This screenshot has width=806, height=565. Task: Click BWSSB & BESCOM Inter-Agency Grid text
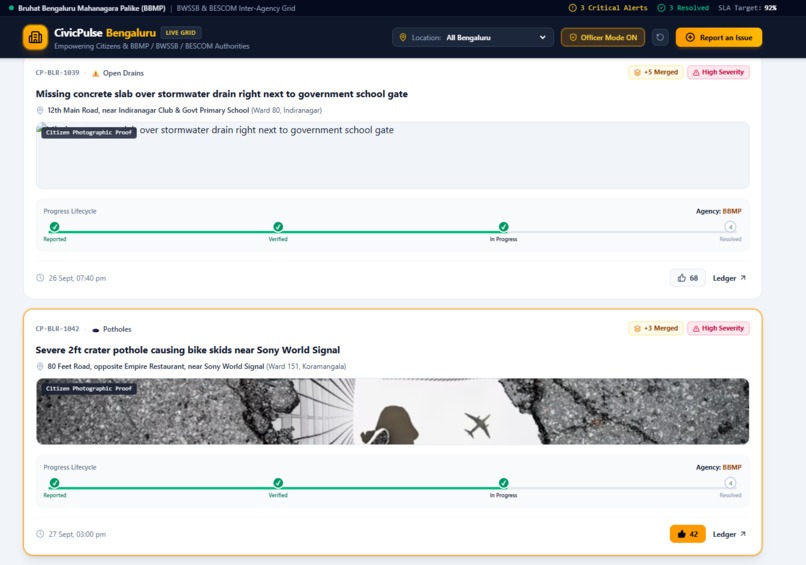[x=236, y=8]
